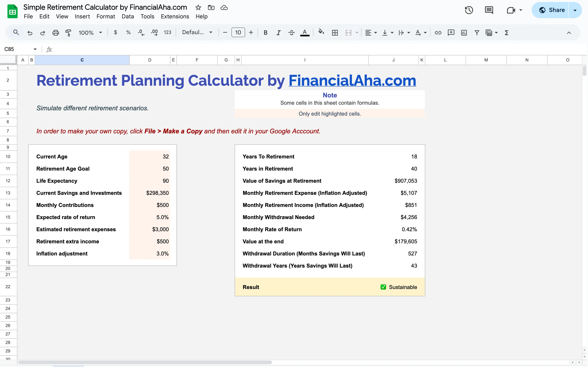The width and height of the screenshot is (588, 367).
Task: Open version history clock icon
Action: [469, 10]
